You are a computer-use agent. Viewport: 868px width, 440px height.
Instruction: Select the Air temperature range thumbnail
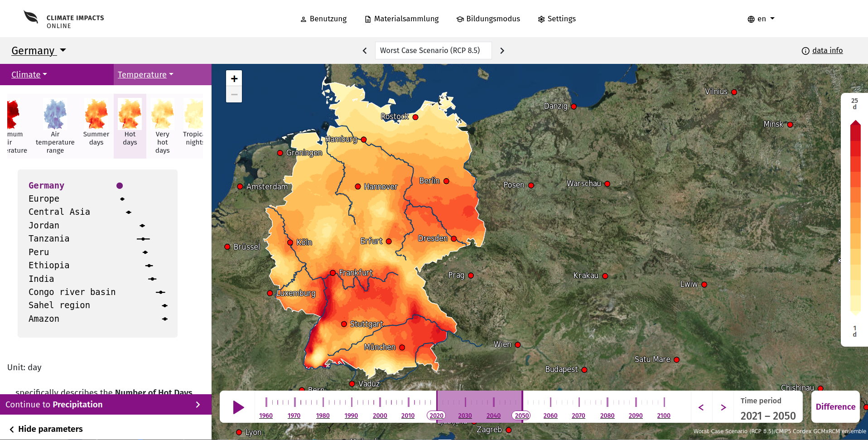click(55, 126)
